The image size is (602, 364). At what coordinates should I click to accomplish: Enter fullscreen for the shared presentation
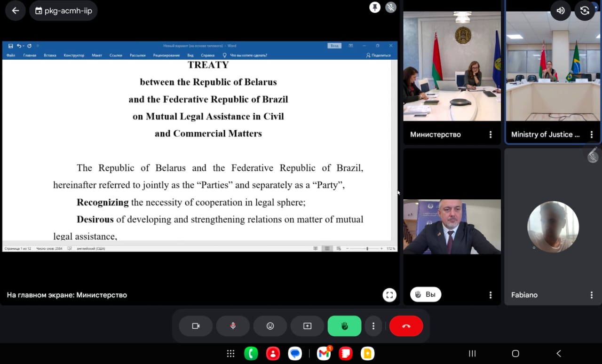coord(389,295)
